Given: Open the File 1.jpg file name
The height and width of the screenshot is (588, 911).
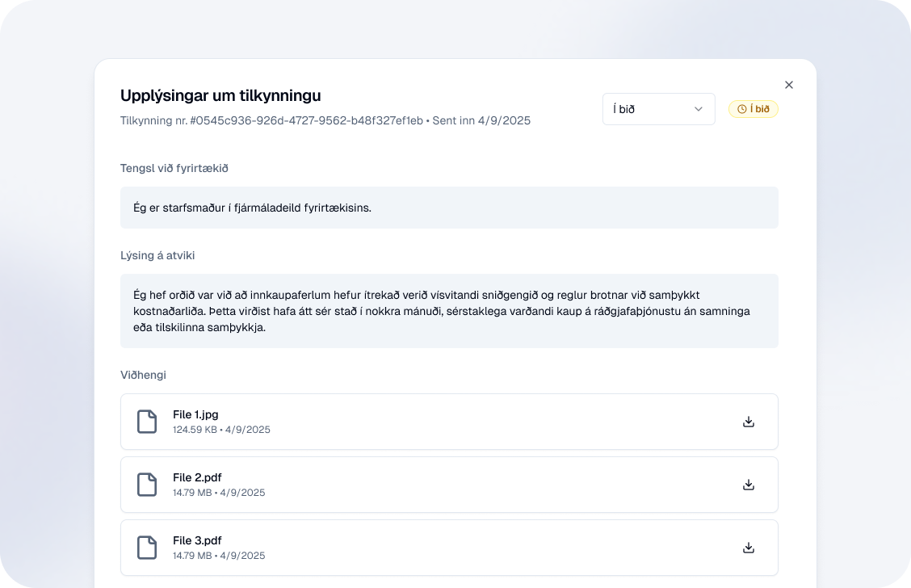Looking at the screenshot, I should pyautogui.click(x=195, y=414).
